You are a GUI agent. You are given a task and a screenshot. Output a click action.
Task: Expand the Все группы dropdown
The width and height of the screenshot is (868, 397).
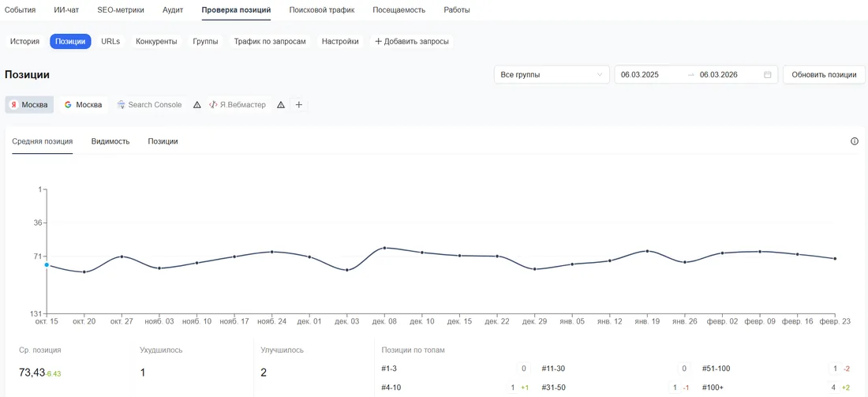552,75
